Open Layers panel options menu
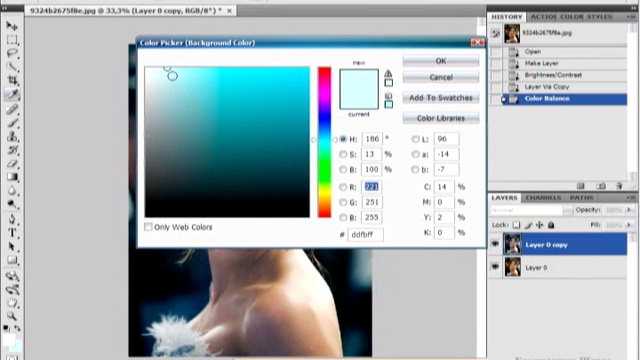 pos(631,198)
